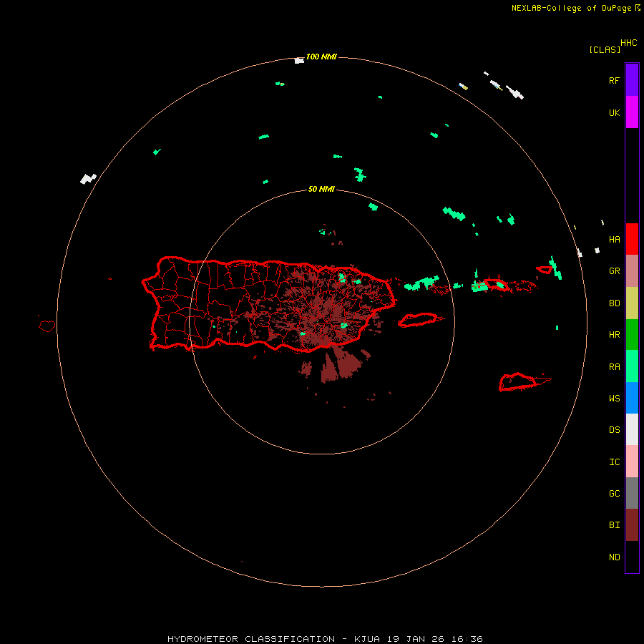
Task: Click the HA red legend swatch
Action: point(632,239)
